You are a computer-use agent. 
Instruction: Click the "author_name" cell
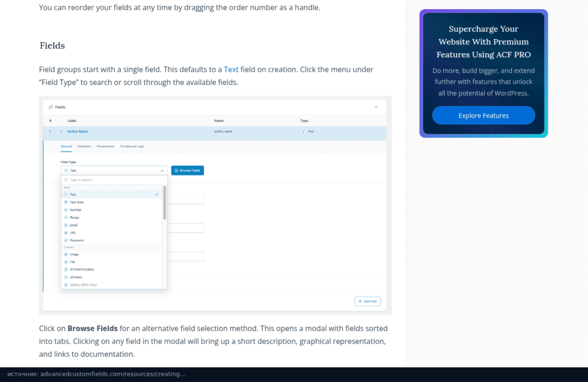(223, 131)
